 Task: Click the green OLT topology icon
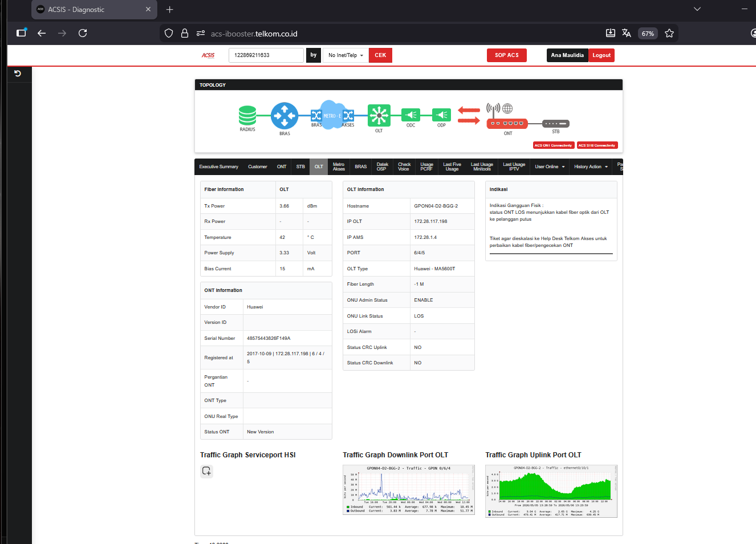point(379,115)
